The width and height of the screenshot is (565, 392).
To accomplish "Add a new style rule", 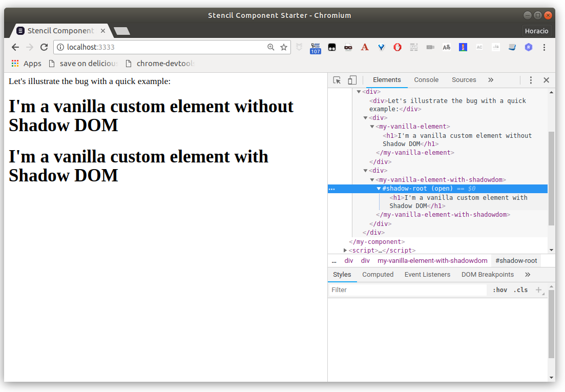I will 539,290.
